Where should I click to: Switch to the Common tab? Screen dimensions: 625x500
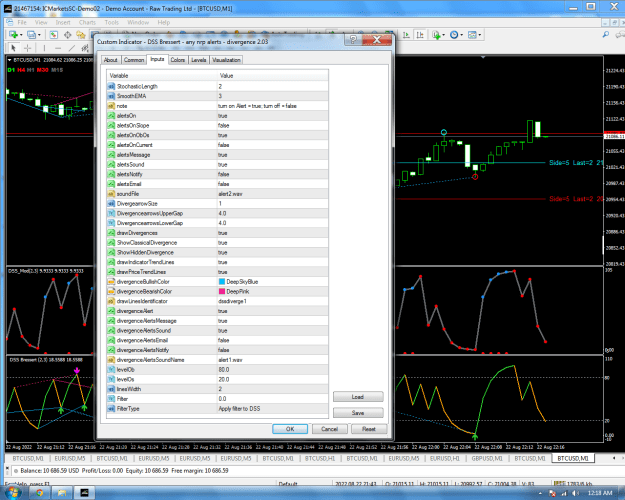tap(134, 60)
